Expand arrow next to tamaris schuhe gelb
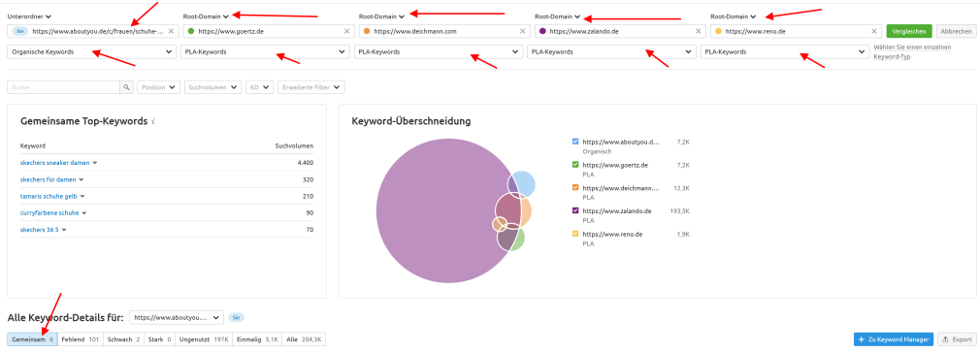This screenshot has width=980, height=352. (82, 197)
